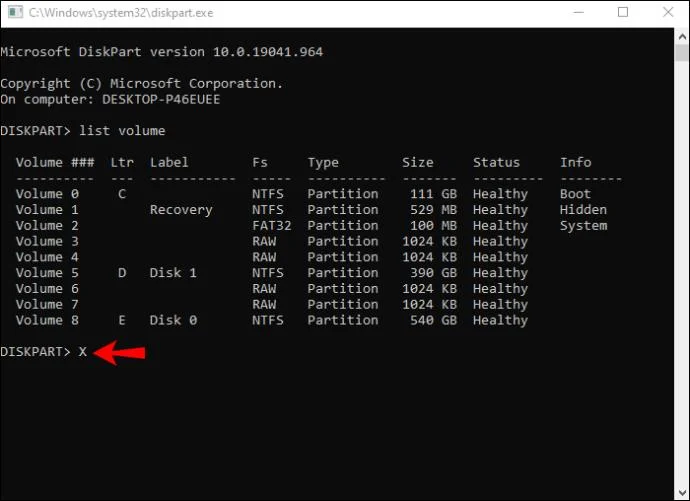Click the title text C:\Windows\system32\diskpart.exe

[121, 13]
